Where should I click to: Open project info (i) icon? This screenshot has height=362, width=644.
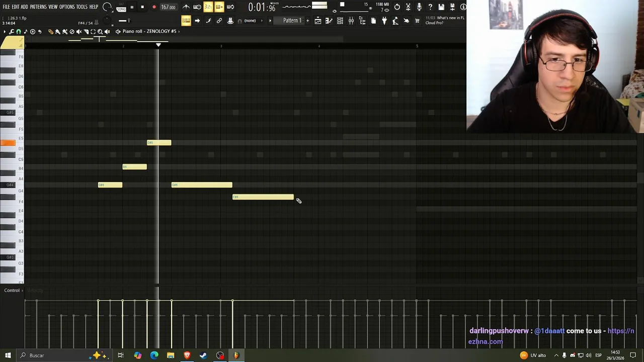(463, 7)
